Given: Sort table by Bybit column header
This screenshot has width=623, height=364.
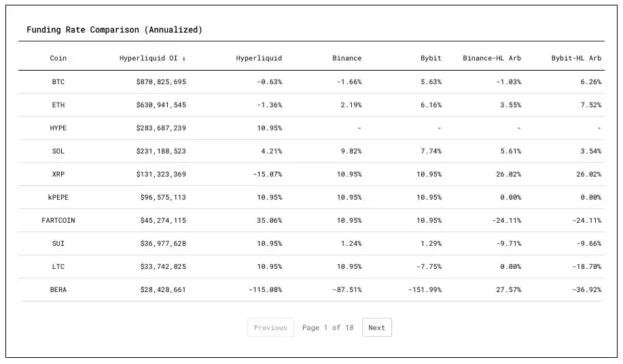Looking at the screenshot, I should click(431, 58).
